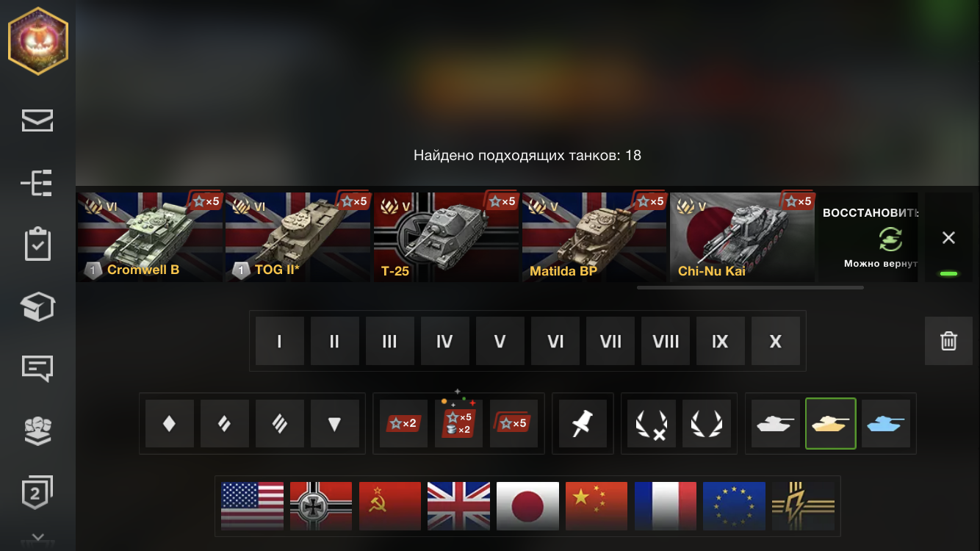Click the Восстановить restore button
Screen dimensions: 980x551
(x=869, y=237)
